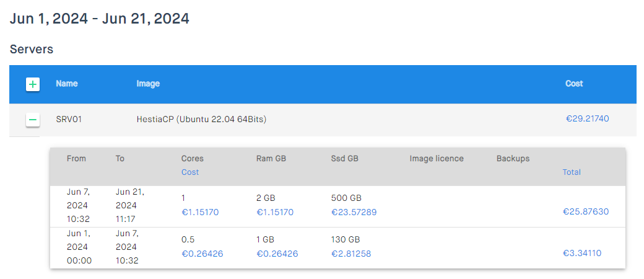Collapse SRV01 row with minus icon
644x279 pixels.
[x=33, y=120]
